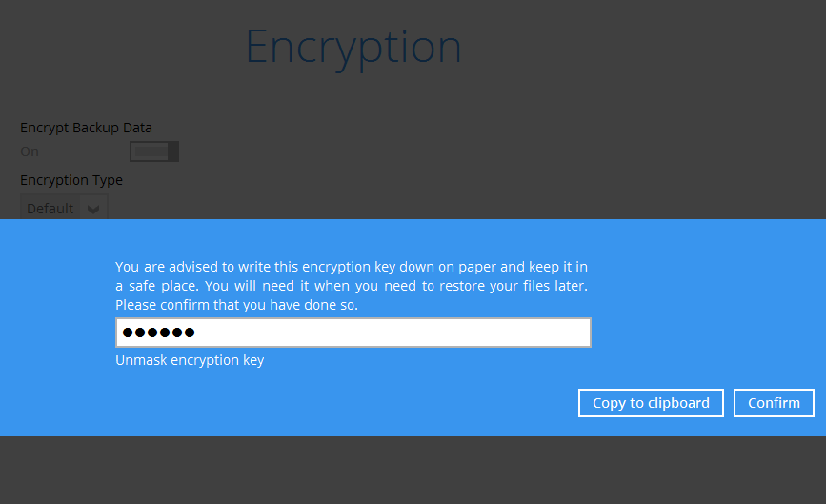826x504 pixels.
Task: Click the On label under Encrypt Backup Data
Action: (30, 151)
